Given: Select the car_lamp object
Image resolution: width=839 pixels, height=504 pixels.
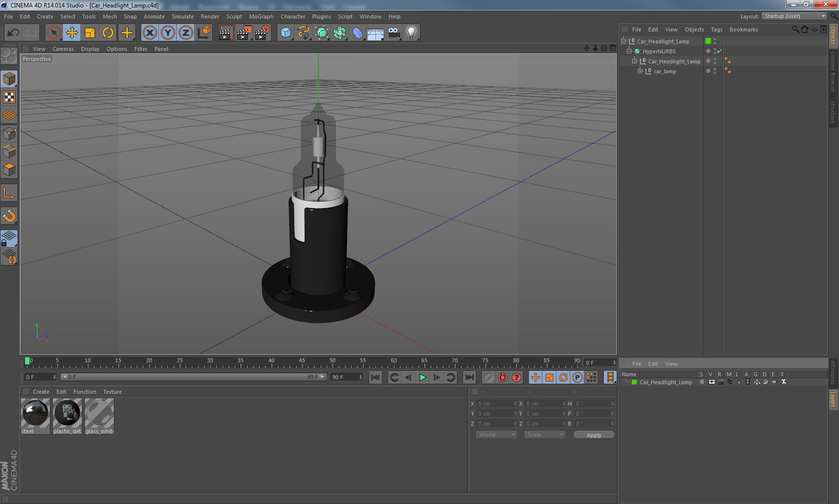Looking at the screenshot, I should [665, 71].
